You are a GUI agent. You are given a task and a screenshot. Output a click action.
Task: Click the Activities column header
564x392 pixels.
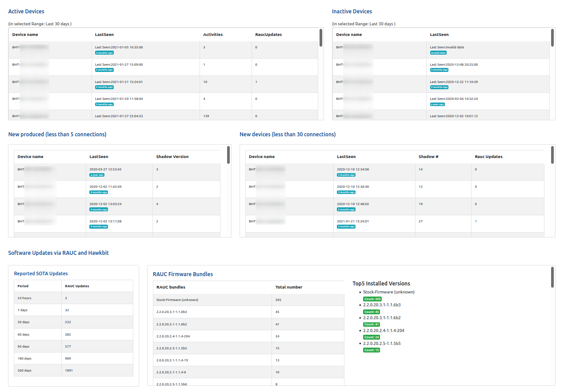[x=213, y=35]
